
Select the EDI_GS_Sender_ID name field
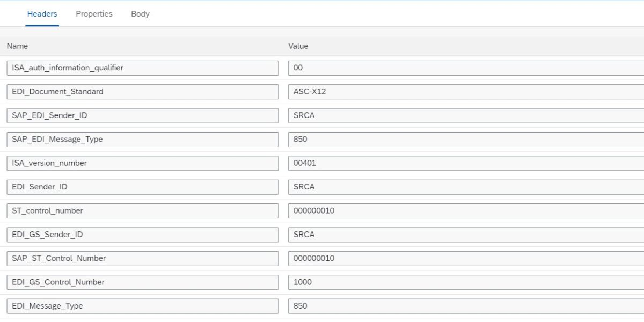[143, 235]
